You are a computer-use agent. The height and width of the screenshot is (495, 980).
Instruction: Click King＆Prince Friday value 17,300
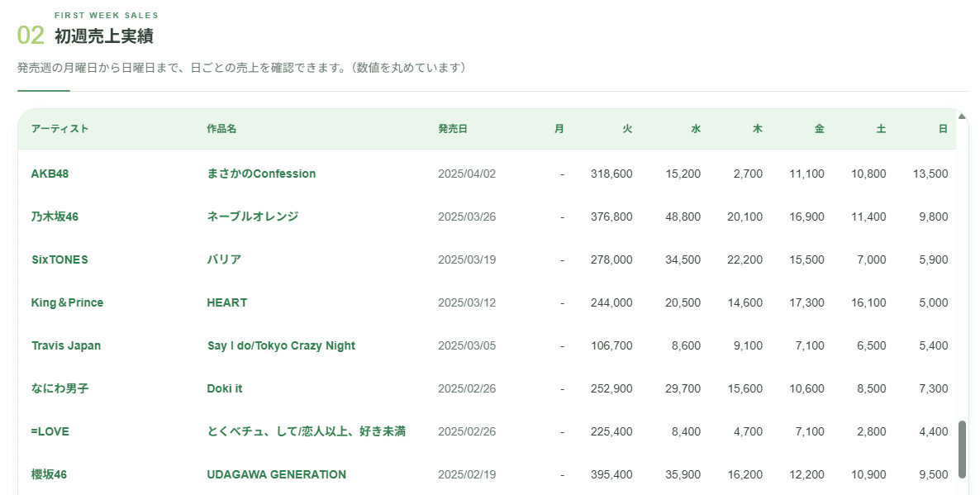[x=806, y=302]
